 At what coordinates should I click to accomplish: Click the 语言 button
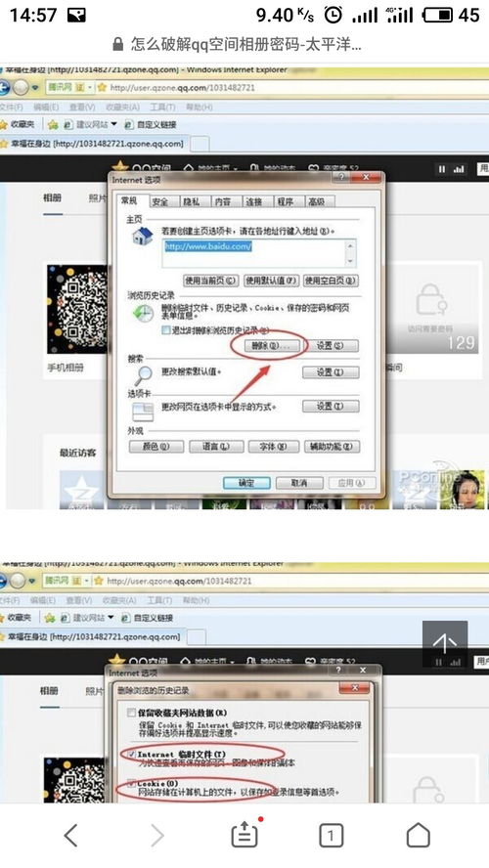click(216, 446)
